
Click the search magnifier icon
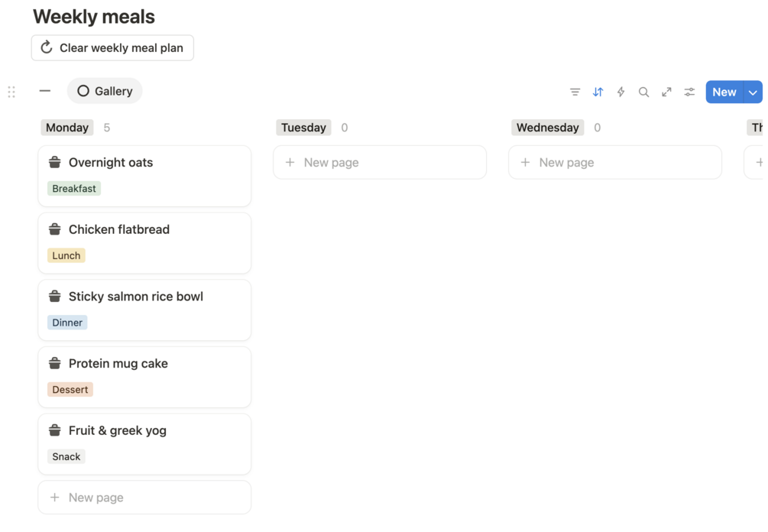[x=644, y=92]
